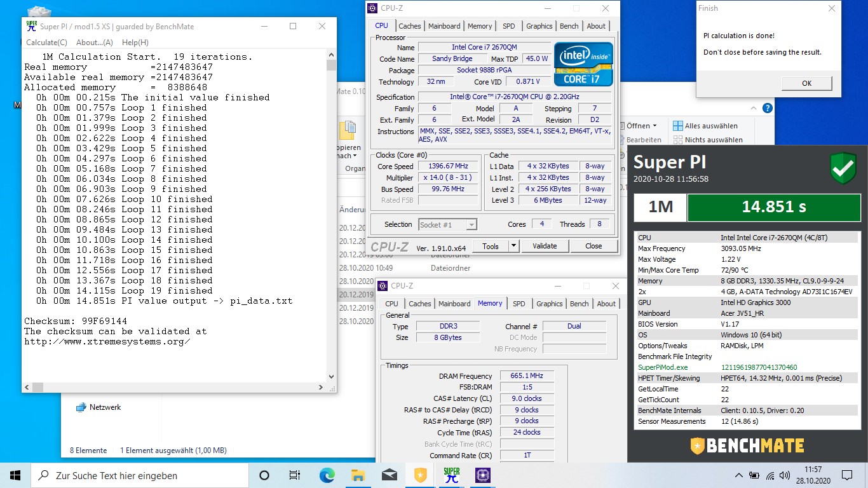868x488 pixels.
Task: Click the Wi-Fi network tray icon
Action: pyautogui.click(x=770, y=475)
